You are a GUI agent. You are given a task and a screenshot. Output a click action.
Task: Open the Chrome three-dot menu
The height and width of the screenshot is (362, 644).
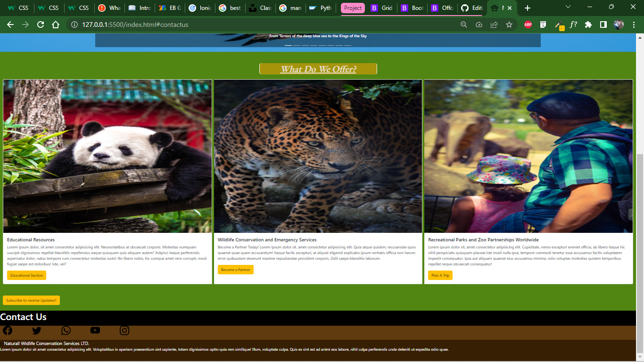[634, 25]
